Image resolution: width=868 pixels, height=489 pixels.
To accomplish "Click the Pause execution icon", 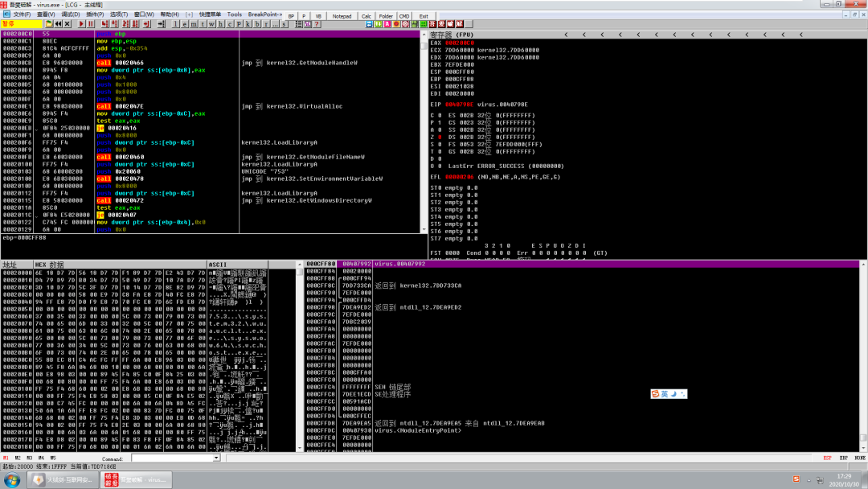I will (x=91, y=24).
